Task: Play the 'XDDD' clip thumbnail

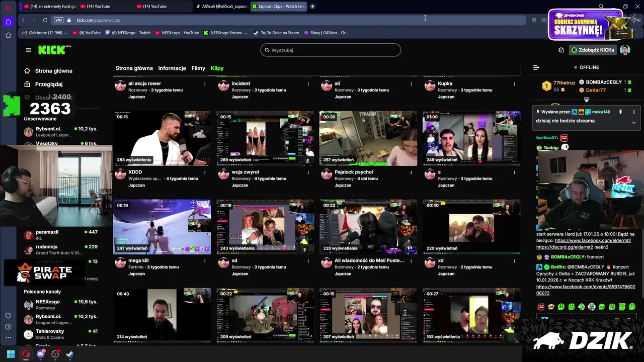Action: tap(162, 138)
